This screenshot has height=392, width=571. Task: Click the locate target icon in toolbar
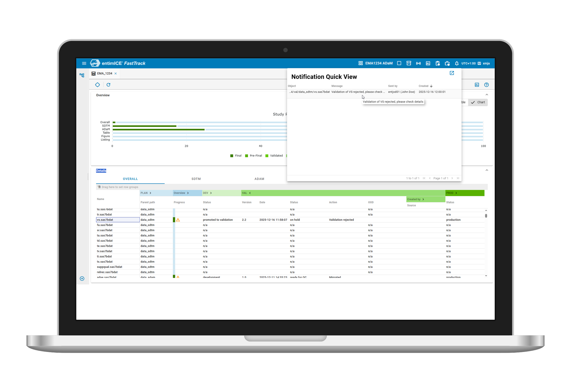point(98,85)
